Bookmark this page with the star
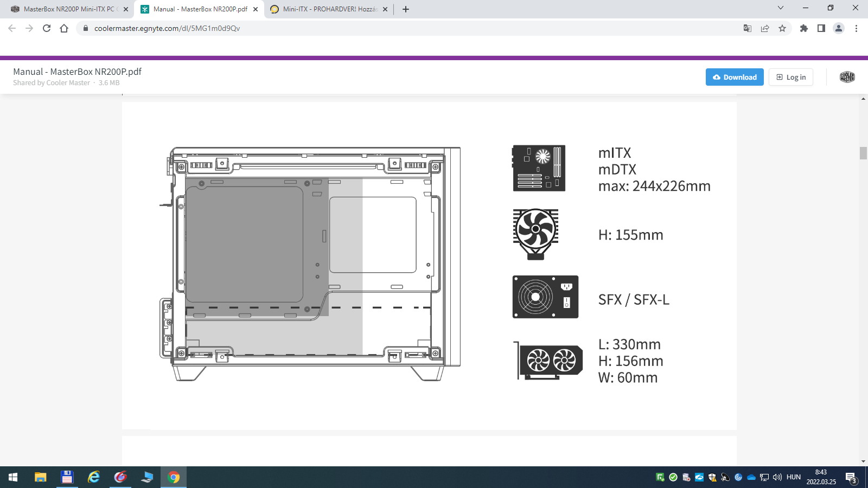The image size is (868, 488). click(782, 28)
